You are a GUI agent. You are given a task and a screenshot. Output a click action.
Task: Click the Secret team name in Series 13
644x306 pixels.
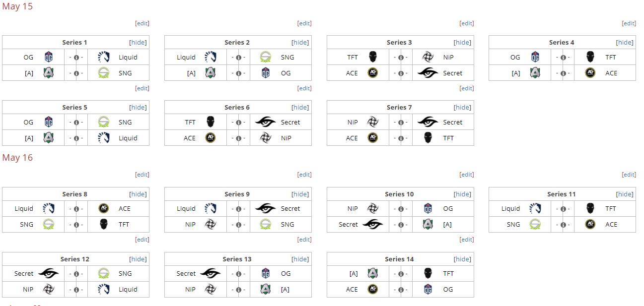pos(186,274)
